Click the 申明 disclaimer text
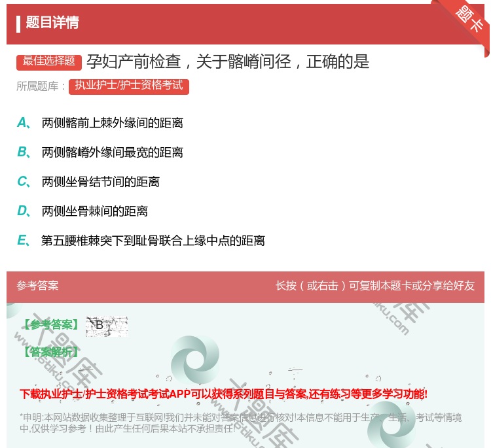This screenshot has height=448, width=491. 240,422
